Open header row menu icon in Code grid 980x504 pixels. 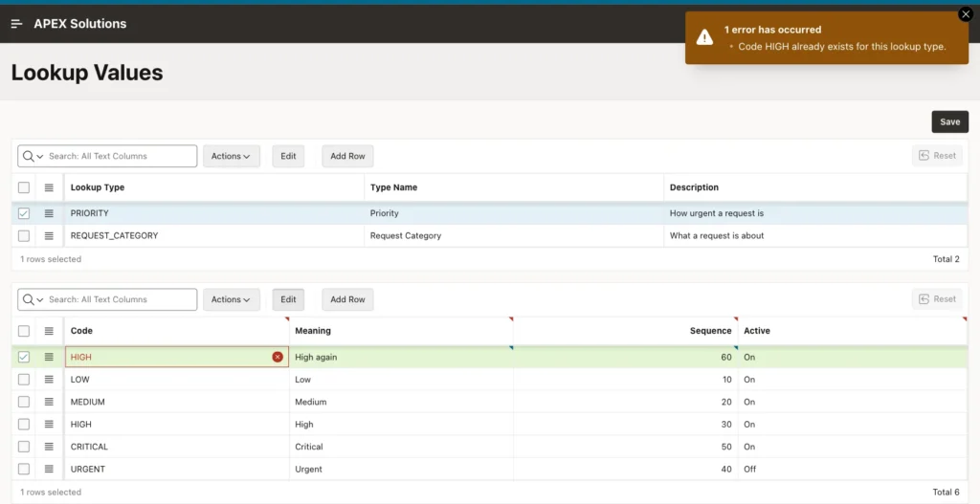49,331
